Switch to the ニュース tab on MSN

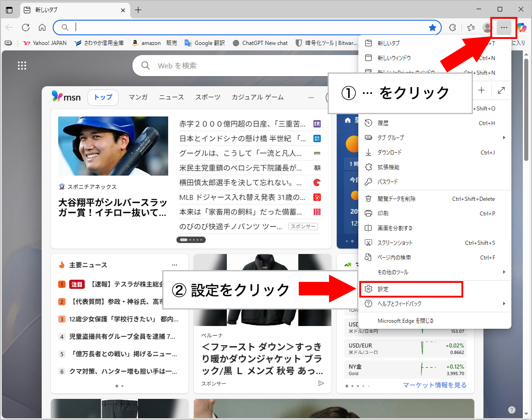(x=171, y=97)
